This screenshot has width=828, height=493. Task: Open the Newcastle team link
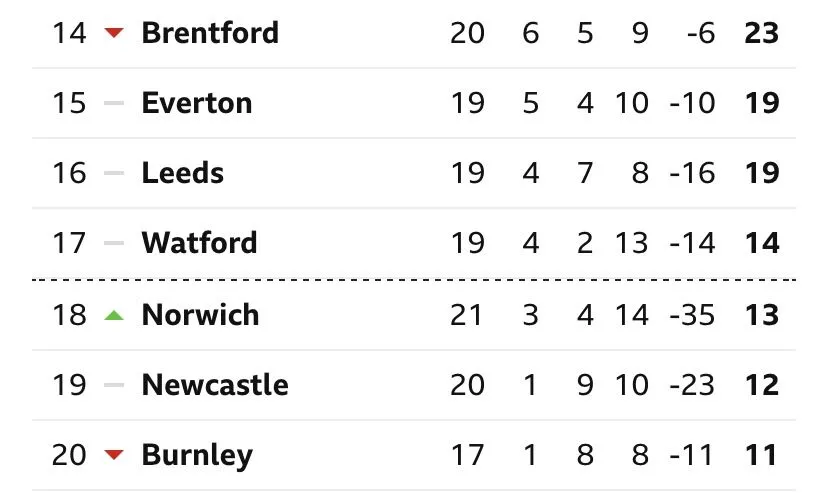point(215,385)
